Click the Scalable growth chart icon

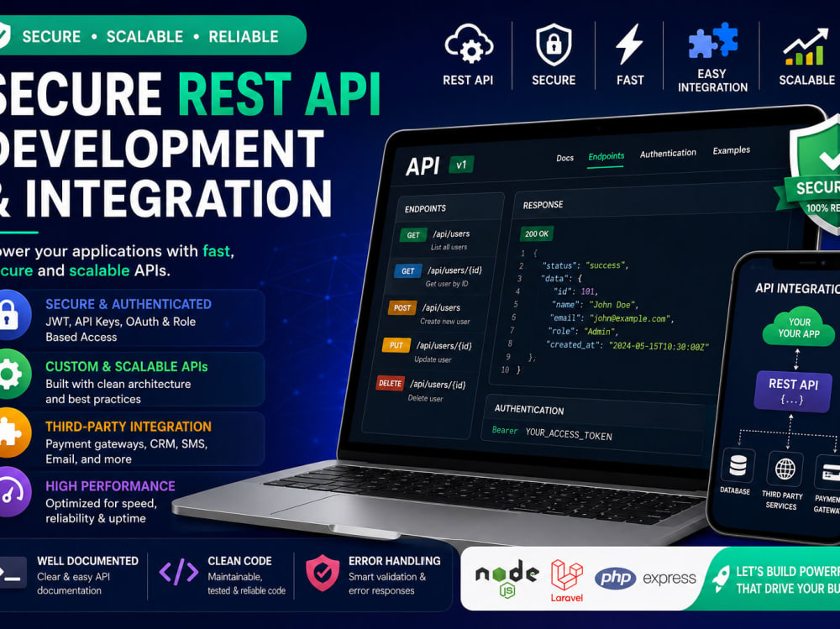point(806,47)
